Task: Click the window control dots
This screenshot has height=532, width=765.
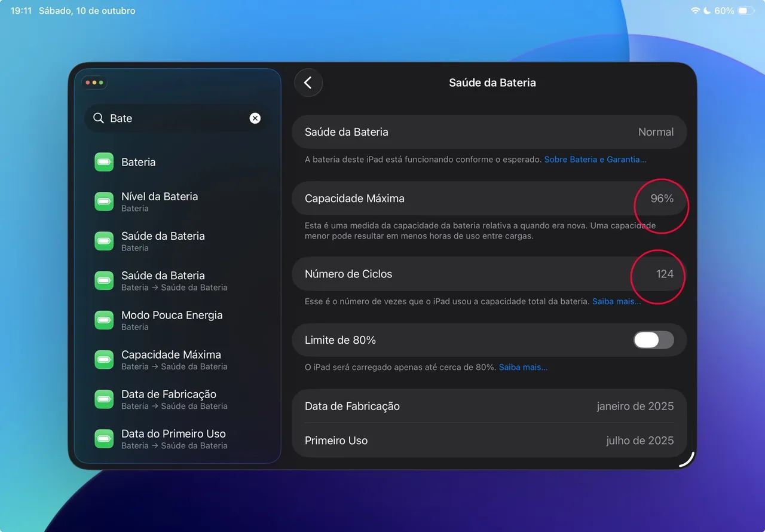Action: (x=94, y=82)
